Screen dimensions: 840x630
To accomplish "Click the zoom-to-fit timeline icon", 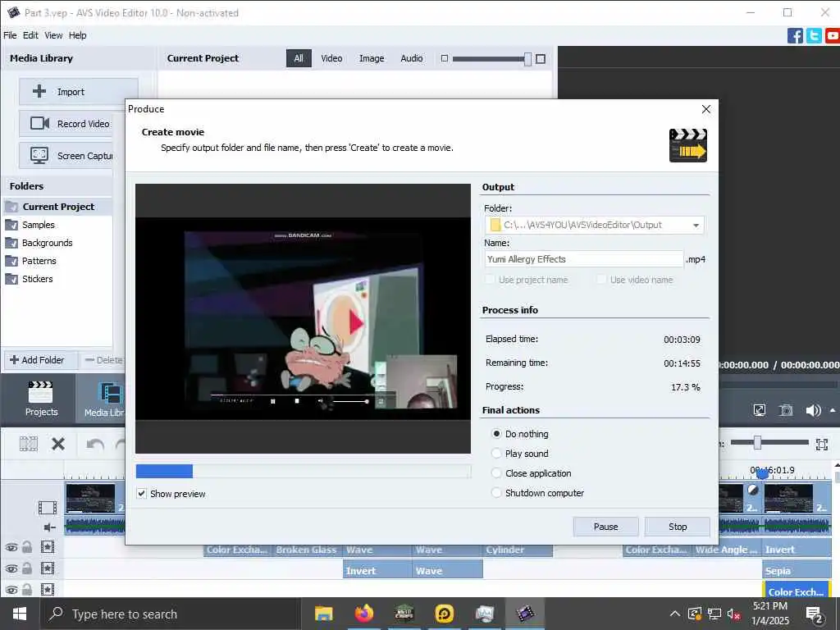I will (822, 444).
